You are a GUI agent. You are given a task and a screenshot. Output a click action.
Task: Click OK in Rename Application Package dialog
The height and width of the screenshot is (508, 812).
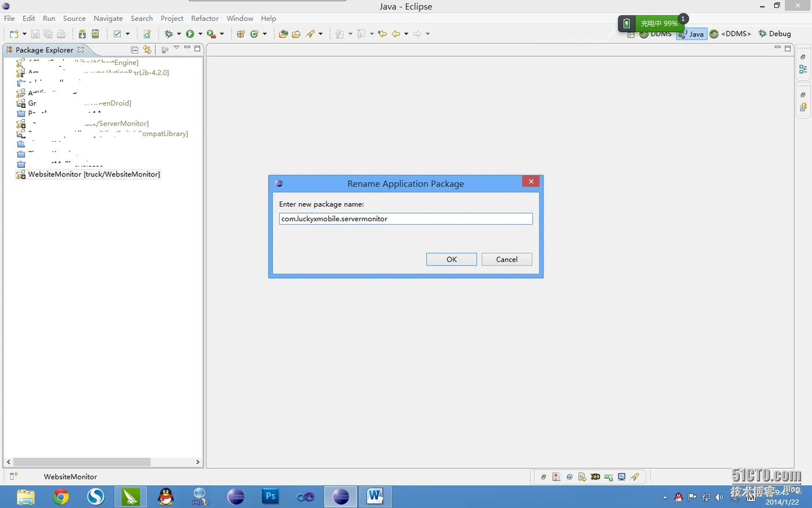451,260
